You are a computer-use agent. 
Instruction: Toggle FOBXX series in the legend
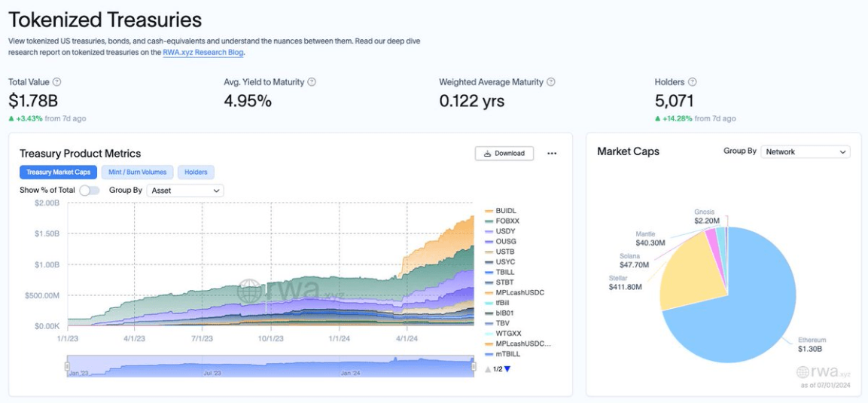click(x=503, y=221)
